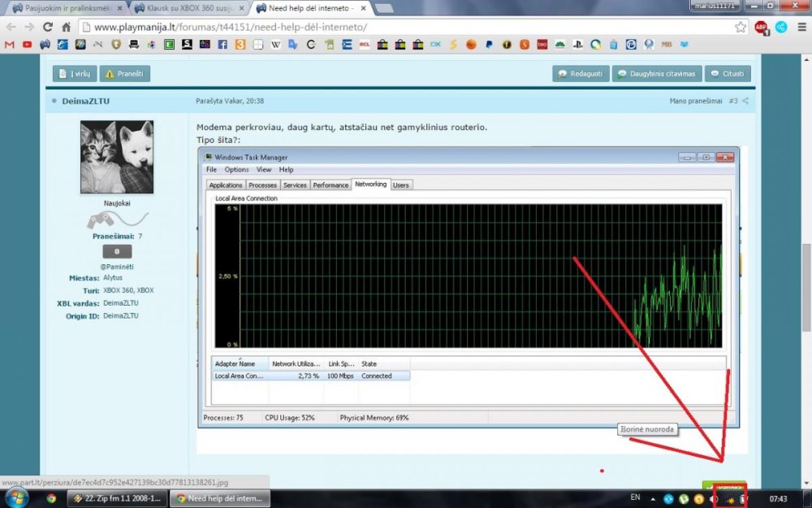Click the reputation 0 button
The height and width of the screenshot is (508, 812).
point(117,251)
